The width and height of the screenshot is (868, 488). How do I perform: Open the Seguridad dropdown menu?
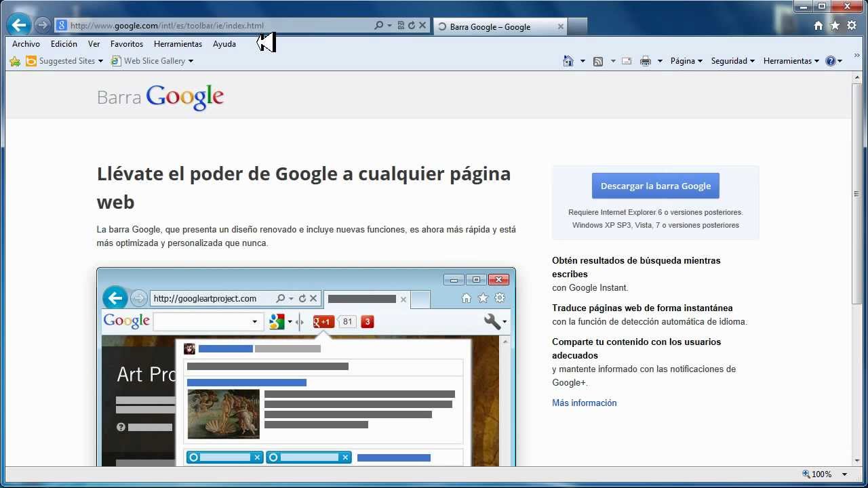733,61
